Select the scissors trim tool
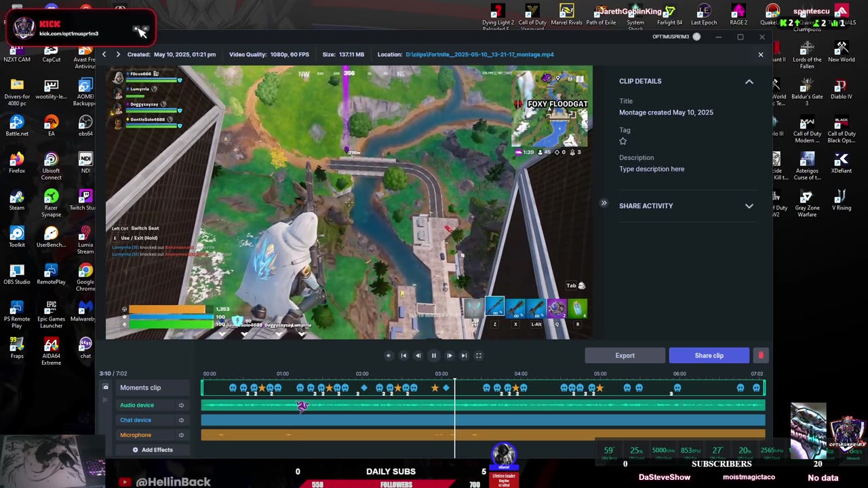Viewport: 868px width, 488px height. [105, 400]
